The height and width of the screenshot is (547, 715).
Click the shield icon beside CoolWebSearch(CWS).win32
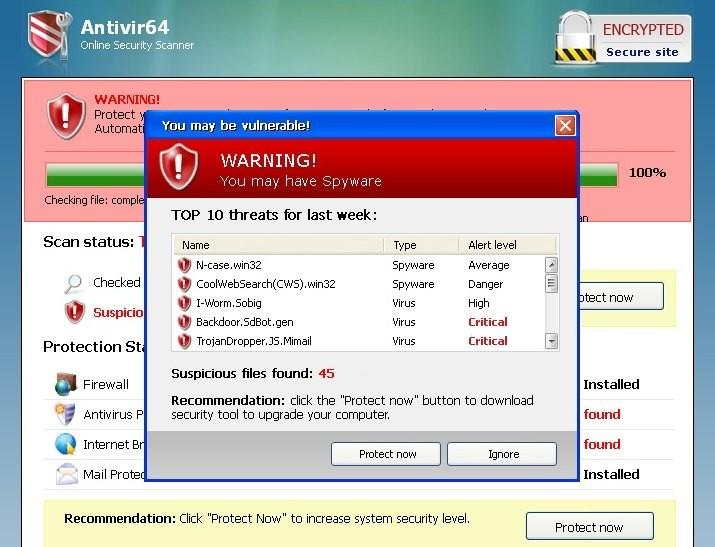184,284
